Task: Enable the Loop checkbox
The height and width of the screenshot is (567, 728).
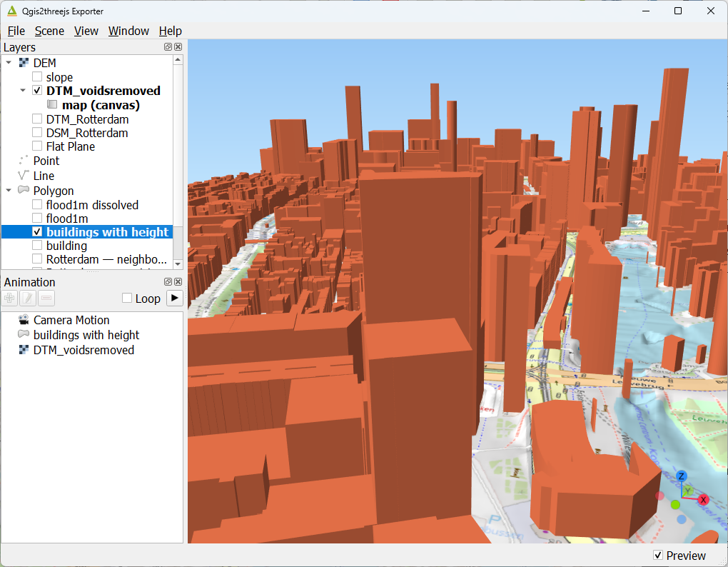Action: pyautogui.click(x=126, y=298)
